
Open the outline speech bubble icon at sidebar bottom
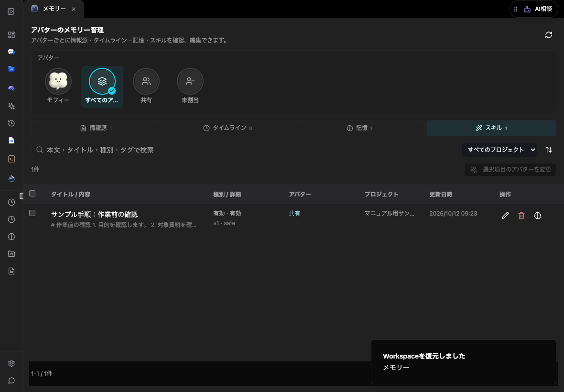[11, 381]
